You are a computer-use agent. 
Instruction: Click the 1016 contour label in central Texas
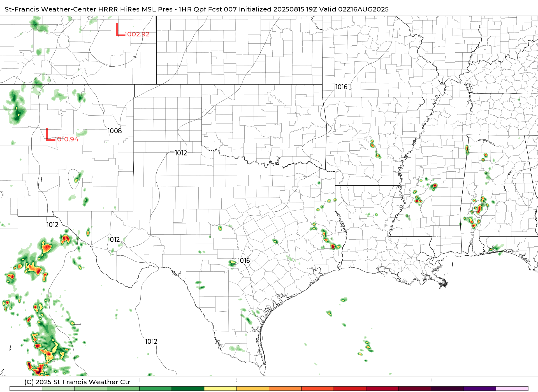244,260
